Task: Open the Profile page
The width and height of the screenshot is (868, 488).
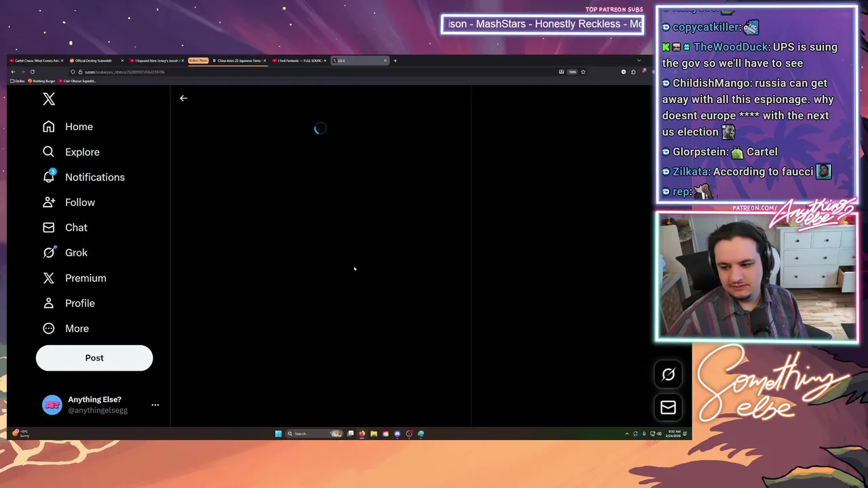Action: 68,303
